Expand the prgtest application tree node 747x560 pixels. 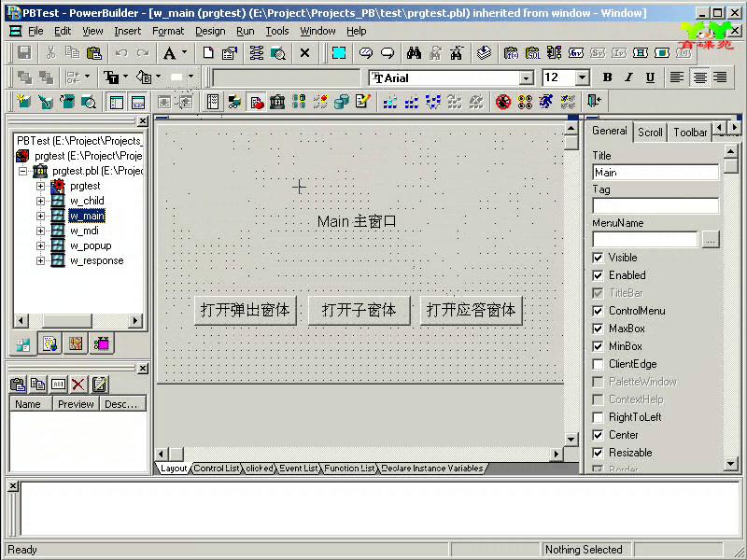[x=40, y=186]
